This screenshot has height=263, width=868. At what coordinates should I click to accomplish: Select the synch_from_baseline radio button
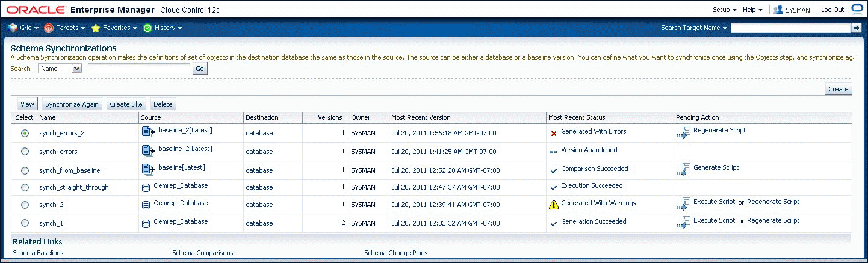(25, 171)
